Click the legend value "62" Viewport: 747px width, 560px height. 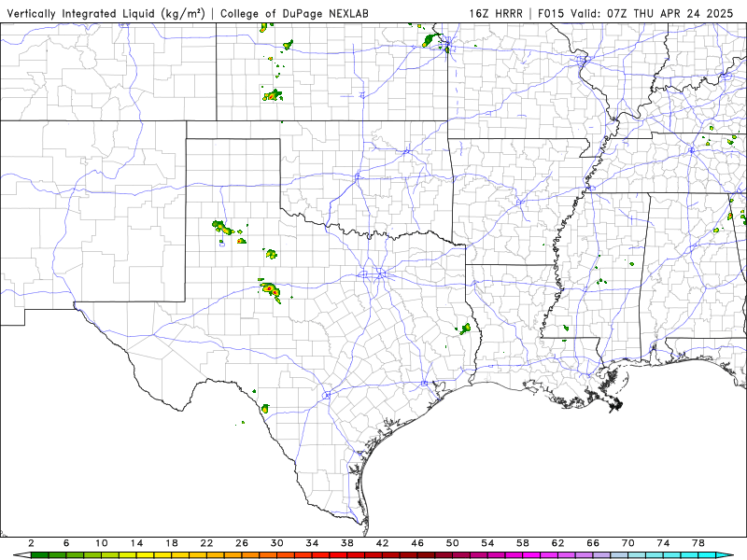pos(557,543)
